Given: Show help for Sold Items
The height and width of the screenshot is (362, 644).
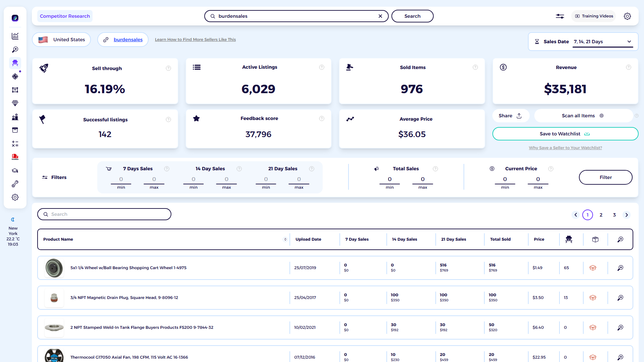Looking at the screenshot, I should (475, 67).
